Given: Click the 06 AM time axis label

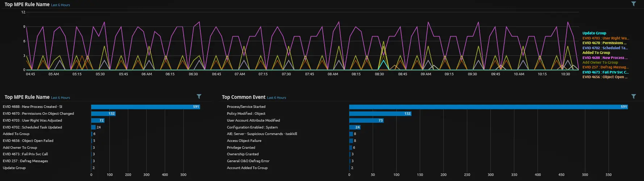Looking at the screenshot, I should pyautogui.click(x=147, y=74).
